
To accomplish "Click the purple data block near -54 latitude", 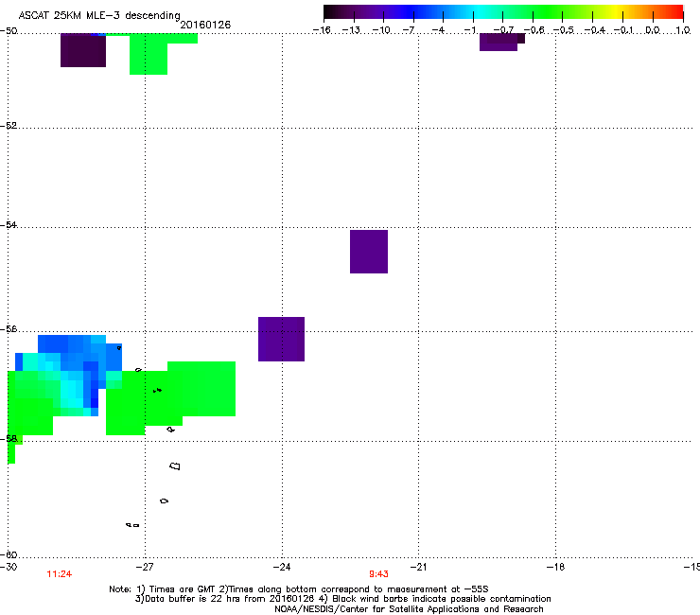I will (x=369, y=252).
